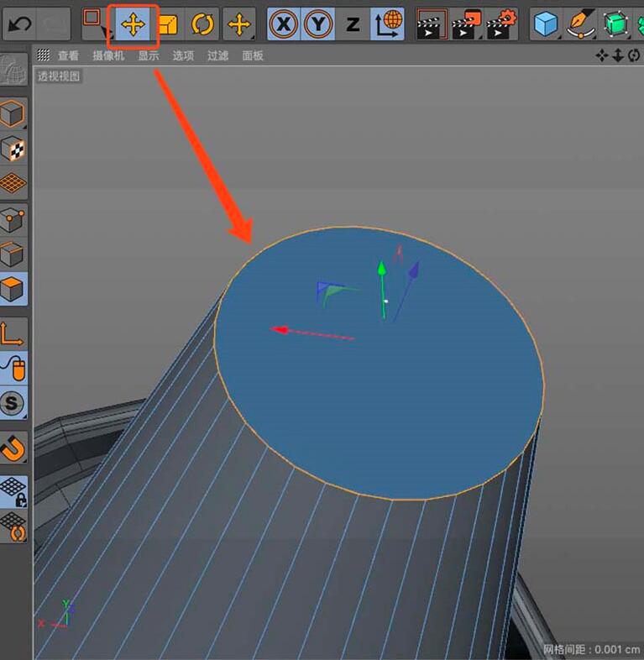Expand the selection tool dropdown arrow
This screenshot has width=644, height=660.
click(103, 32)
